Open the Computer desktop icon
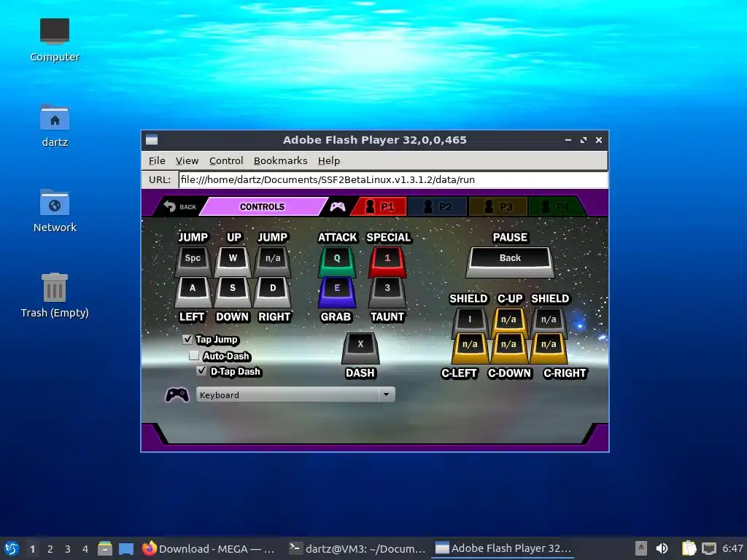This screenshot has width=747, height=560. [x=55, y=41]
